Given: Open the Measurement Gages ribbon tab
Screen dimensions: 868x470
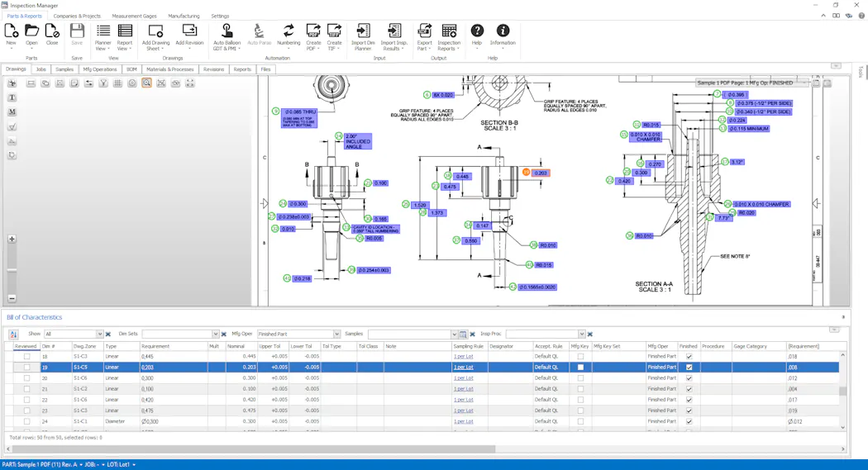Looking at the screenshot, I should pyautogui.click(x=134, y=16).
